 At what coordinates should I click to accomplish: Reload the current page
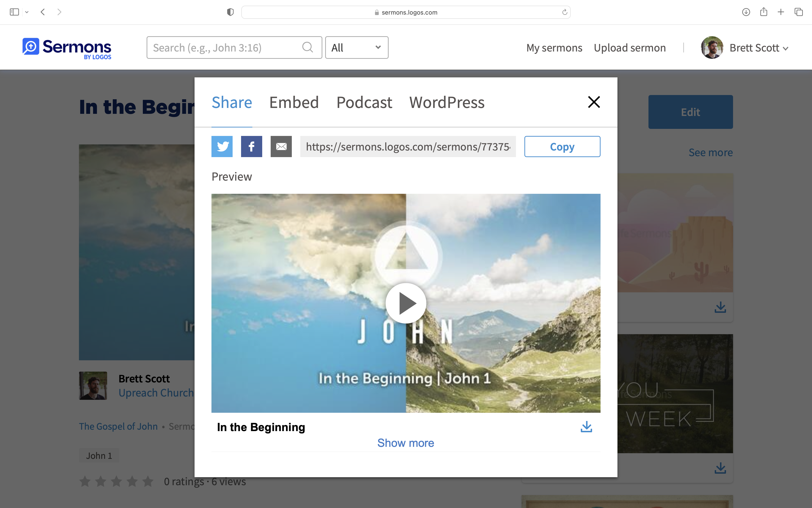[565, 12]
